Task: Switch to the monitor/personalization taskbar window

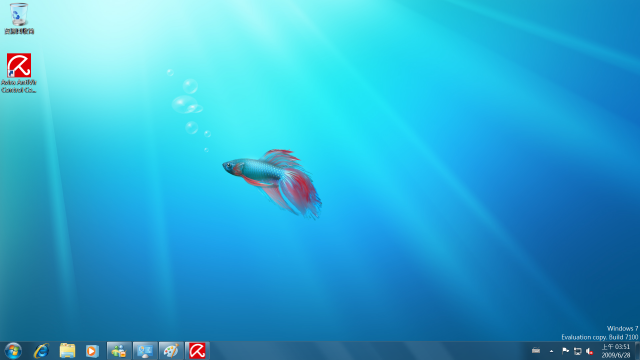Action: (145, 351)
